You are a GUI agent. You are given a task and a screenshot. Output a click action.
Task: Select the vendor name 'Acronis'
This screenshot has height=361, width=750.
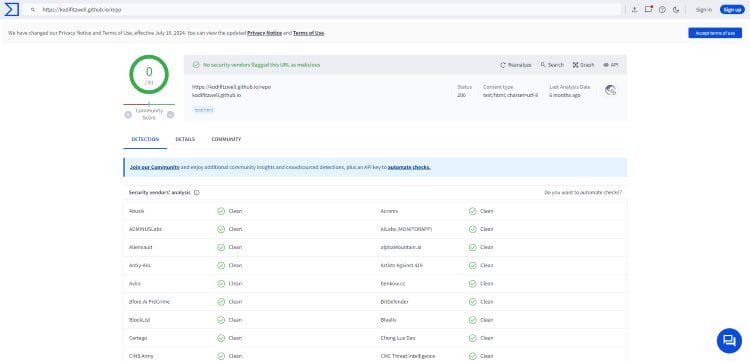coord(389,211)
